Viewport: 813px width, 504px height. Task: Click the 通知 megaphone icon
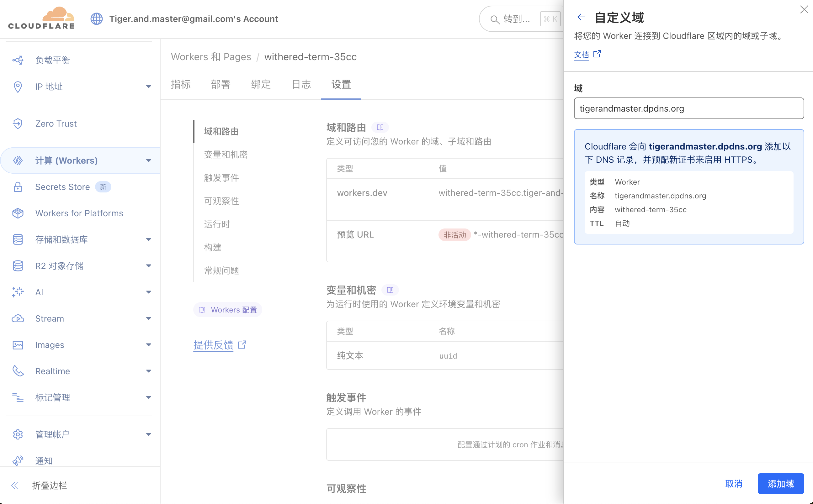pos(18,461)
